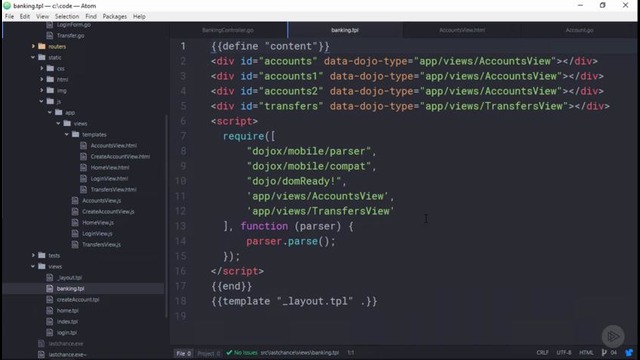Click file icon of CreateAccountView.html
Image resolution: width=640 pixels, height=360 pixels.
84,156
